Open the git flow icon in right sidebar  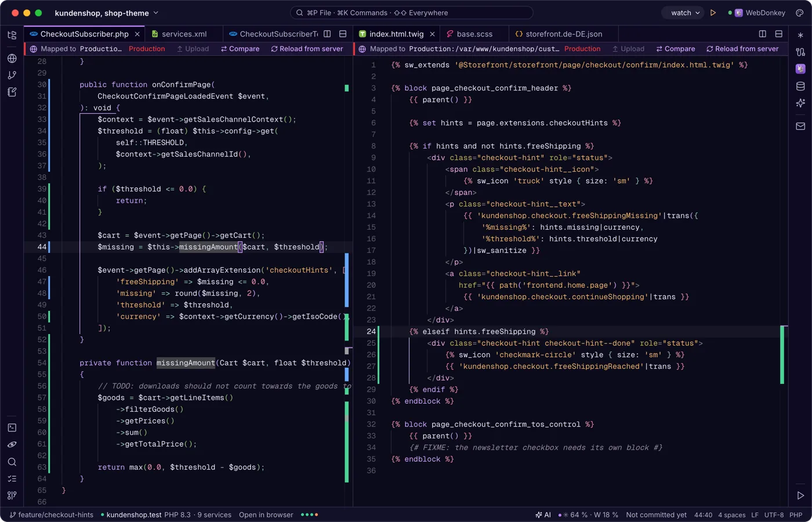800,52
